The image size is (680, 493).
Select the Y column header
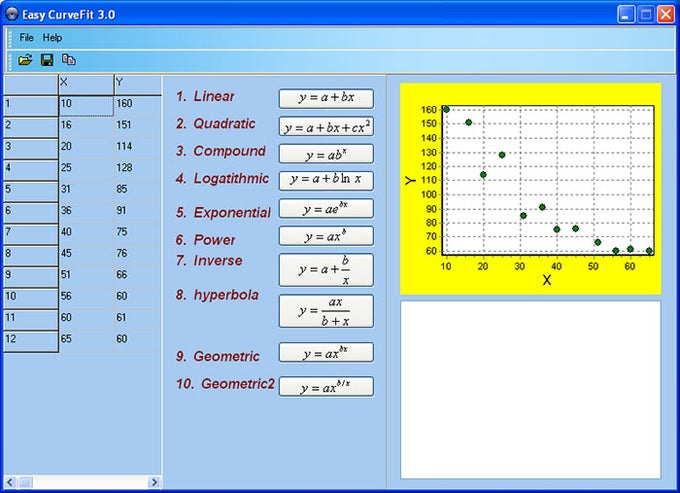(x=138, y=85)
